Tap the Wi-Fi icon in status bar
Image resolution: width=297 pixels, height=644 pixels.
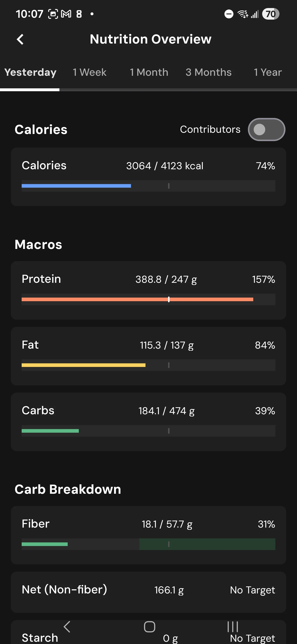click(243, 14)
